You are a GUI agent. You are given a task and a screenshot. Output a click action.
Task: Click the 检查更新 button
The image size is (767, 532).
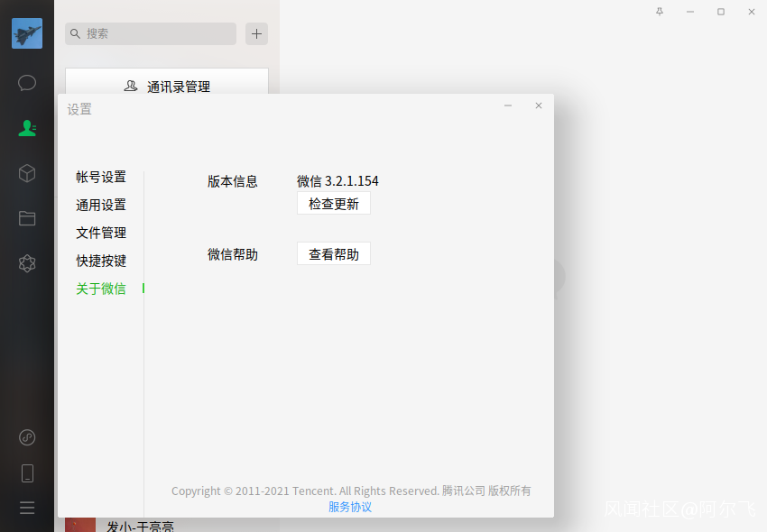(x=334, y=204)
